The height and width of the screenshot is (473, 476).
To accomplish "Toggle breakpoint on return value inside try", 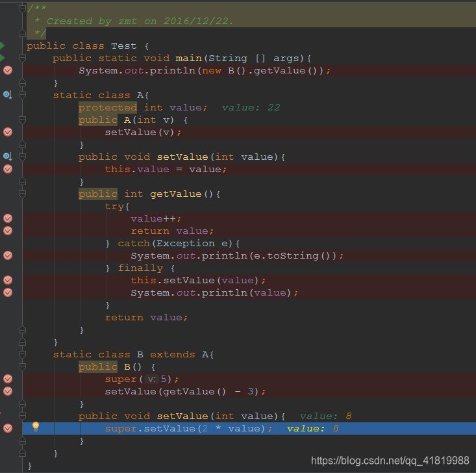I will click(8, 231).
